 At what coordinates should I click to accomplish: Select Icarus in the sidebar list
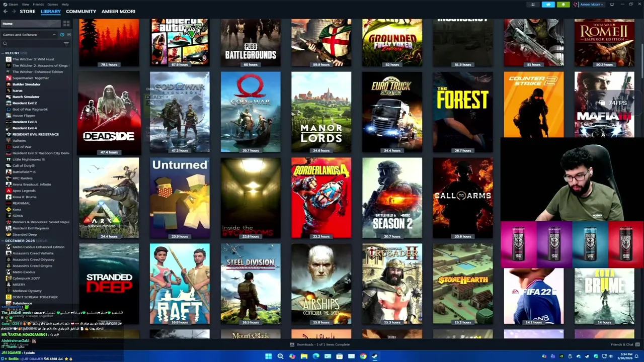click(x=18, y=90)
